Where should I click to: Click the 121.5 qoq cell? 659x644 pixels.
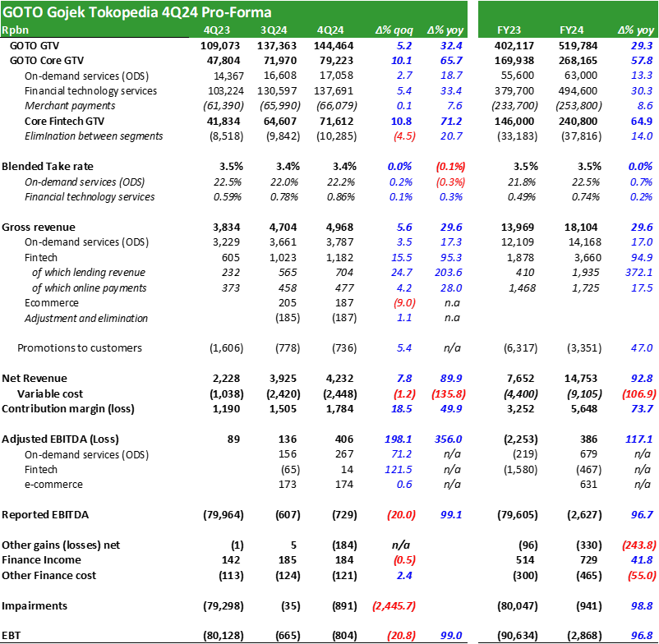pyautogui.click(x=399, y=470)
